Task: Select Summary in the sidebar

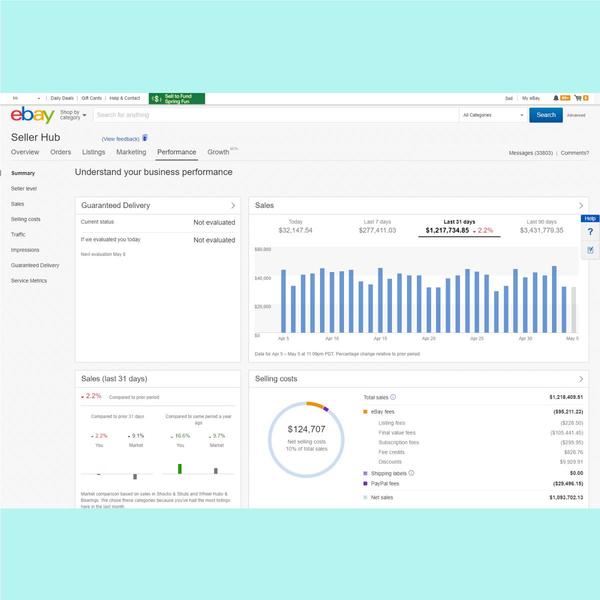Action: 23,173
